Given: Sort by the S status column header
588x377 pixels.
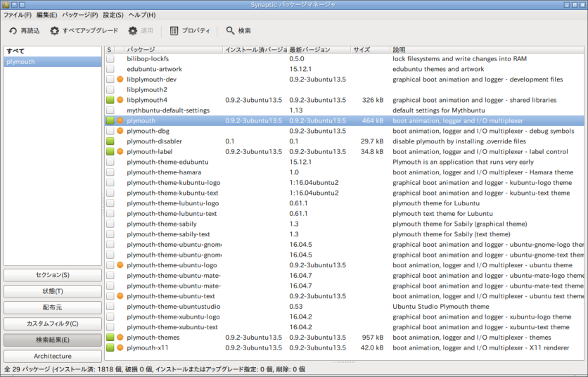Looking at the screenshot, I should pyautogui.click(x=110, y=50).
